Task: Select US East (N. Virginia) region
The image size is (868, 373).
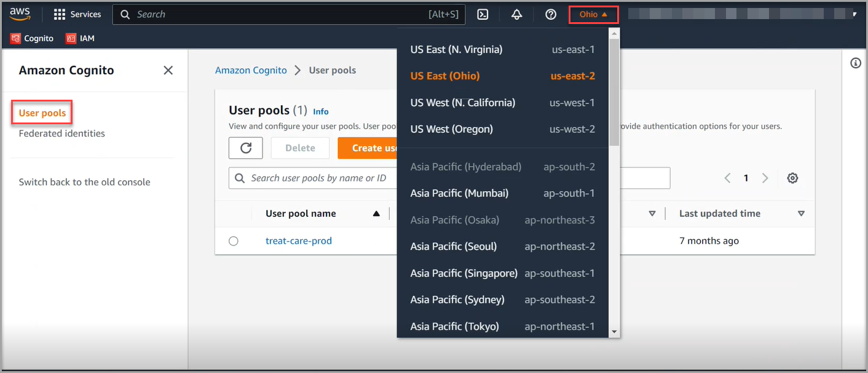Action: coord(456,49)
